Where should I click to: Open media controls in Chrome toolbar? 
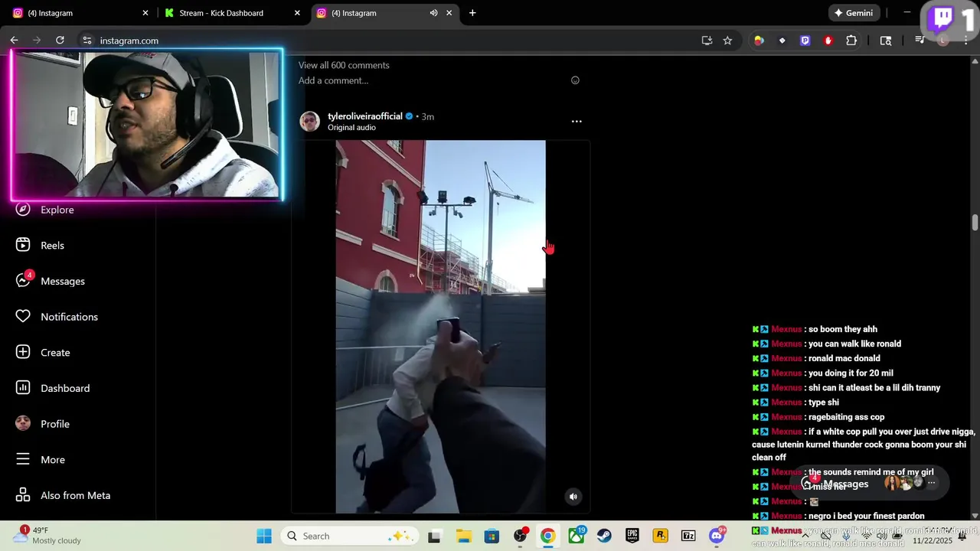coord(920,41)
